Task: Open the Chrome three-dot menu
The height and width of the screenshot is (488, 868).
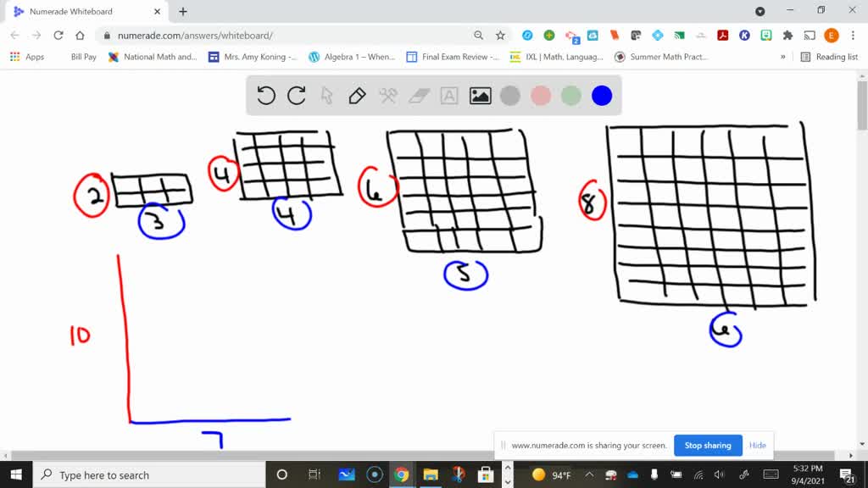Action: point(852,36)
